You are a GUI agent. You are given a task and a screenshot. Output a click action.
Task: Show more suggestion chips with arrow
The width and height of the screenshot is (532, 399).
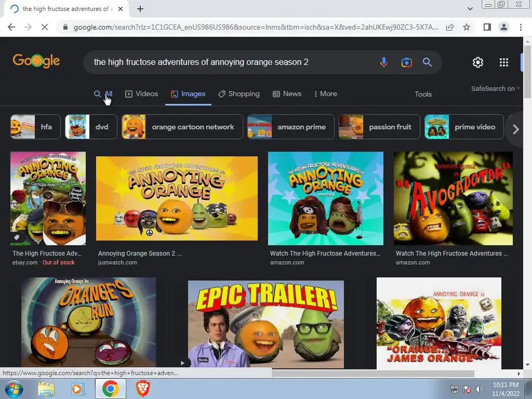pyautogui.click(x=516, y=129)
